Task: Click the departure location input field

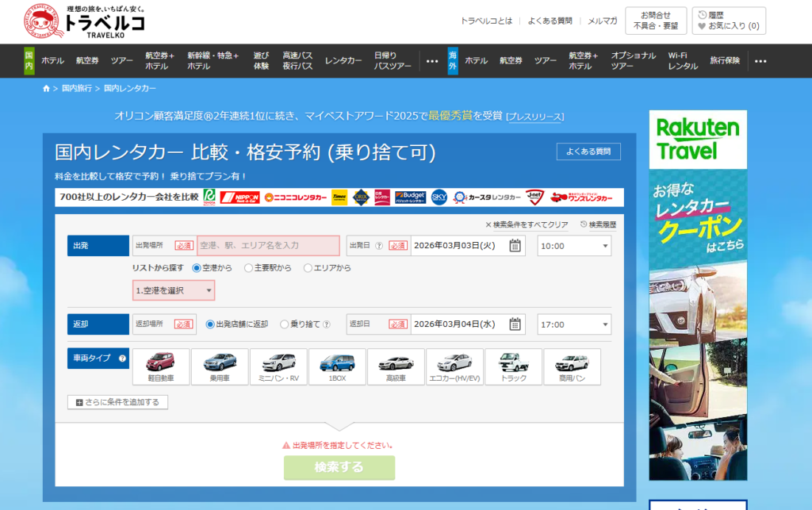Action: 268,246
